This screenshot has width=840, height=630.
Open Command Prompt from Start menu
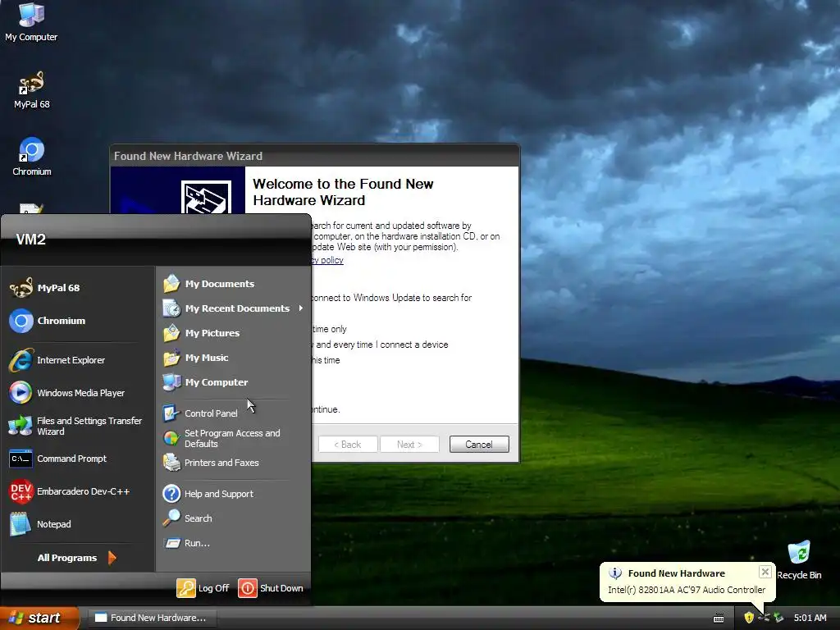pos(78,459)
